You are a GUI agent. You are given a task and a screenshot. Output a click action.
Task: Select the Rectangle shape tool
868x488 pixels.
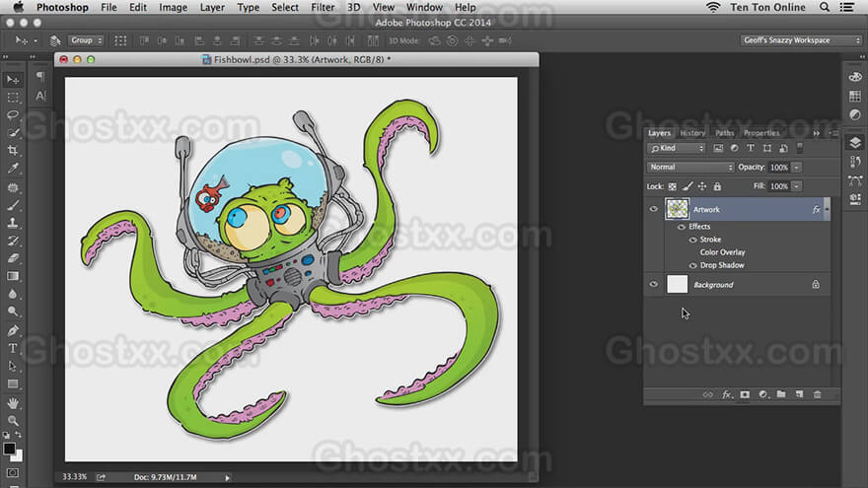(12, 383)
